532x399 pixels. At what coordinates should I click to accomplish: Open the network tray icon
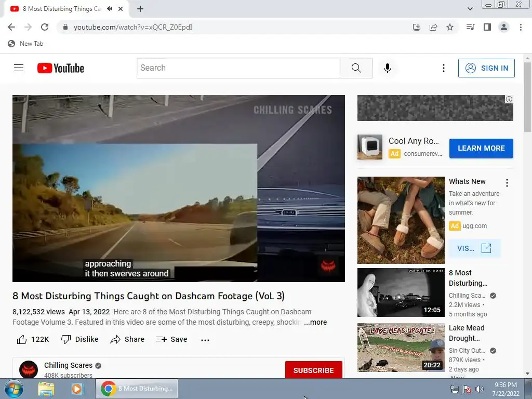[454, 389]
